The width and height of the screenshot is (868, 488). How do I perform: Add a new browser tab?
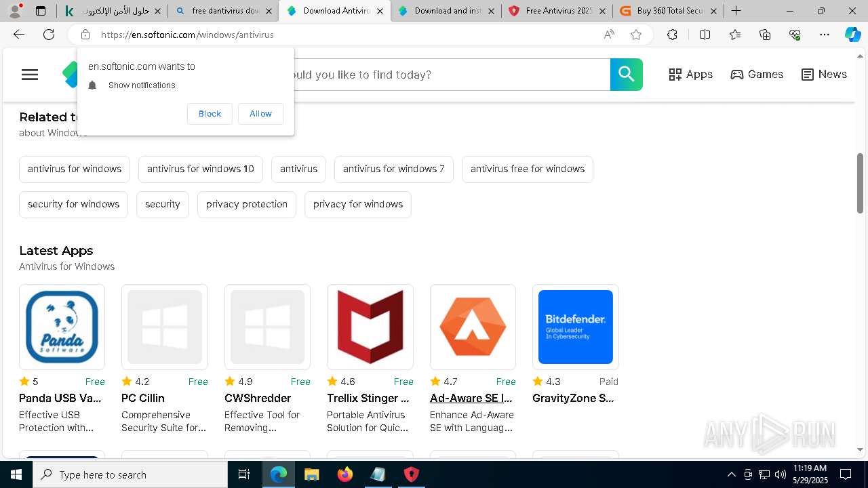pyautogui.click(x=736, y=11)
